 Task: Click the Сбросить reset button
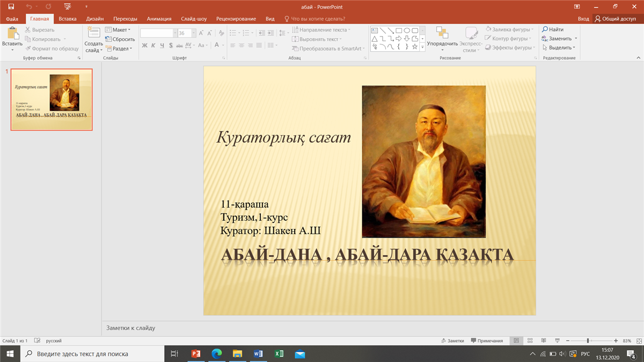pos(120,39)
